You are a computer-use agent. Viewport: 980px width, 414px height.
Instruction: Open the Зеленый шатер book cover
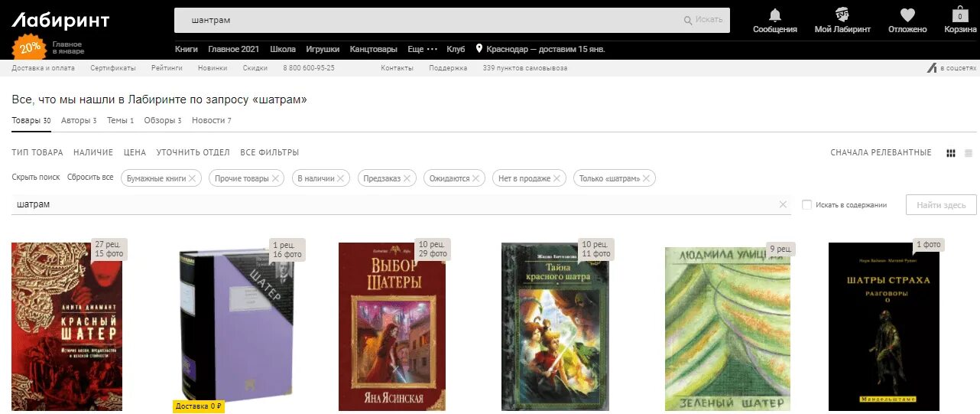[x=727, y=329]
